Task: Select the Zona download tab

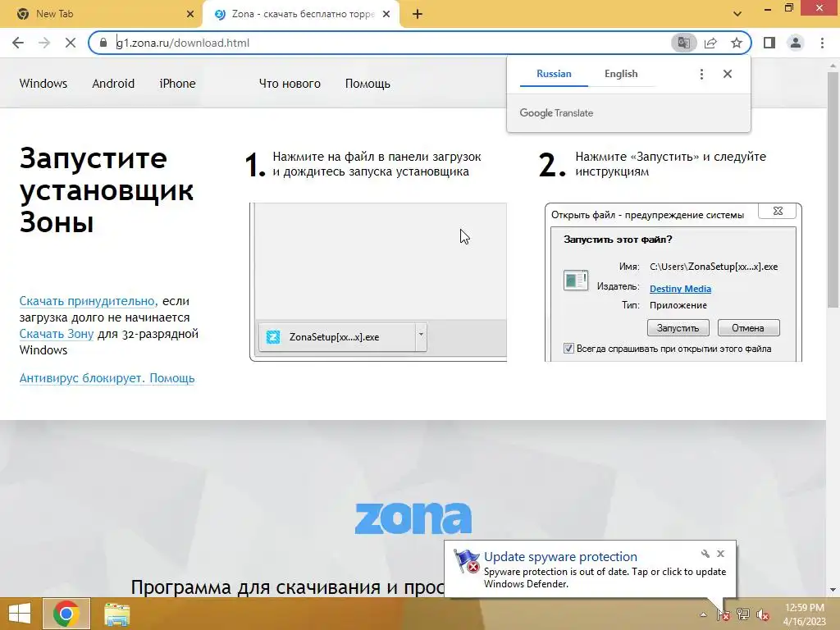Action: click(x=301, y=14)
